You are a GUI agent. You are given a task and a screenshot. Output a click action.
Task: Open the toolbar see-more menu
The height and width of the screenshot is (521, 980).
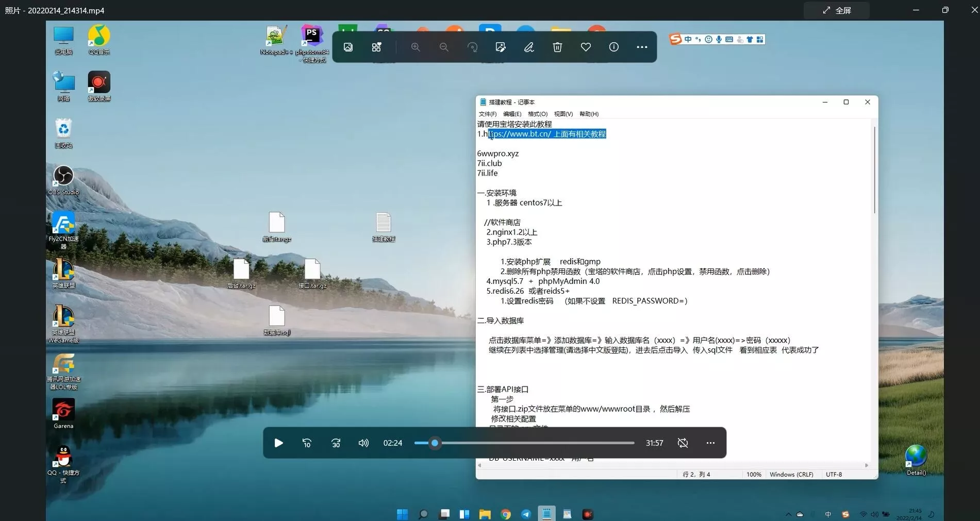(x=641, y=47)
